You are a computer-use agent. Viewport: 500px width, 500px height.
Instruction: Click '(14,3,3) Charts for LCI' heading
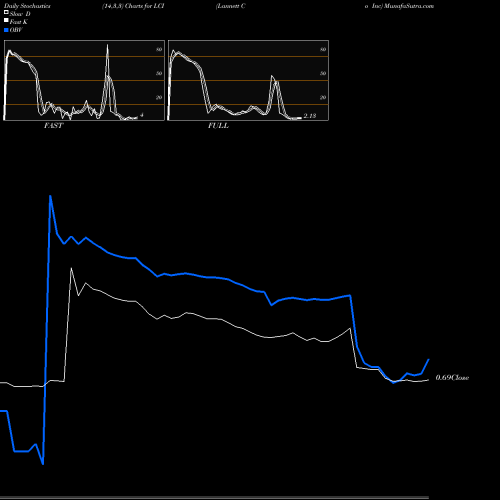pyautogui.click(x=133, y=6)
